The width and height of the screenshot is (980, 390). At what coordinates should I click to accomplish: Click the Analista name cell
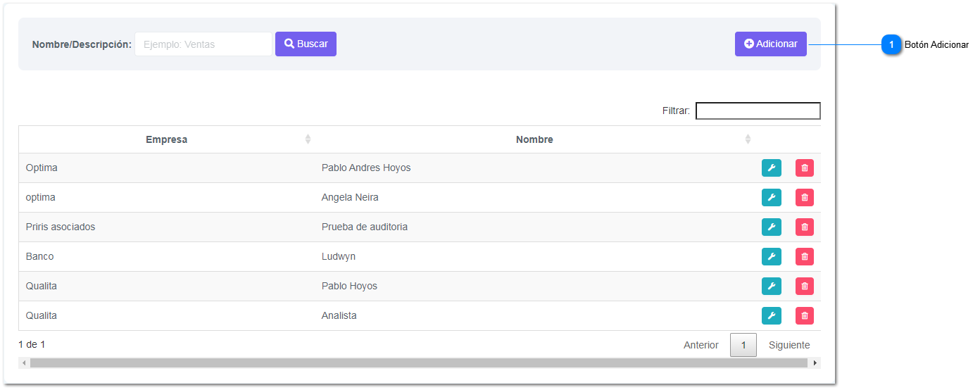click(534, 316)
